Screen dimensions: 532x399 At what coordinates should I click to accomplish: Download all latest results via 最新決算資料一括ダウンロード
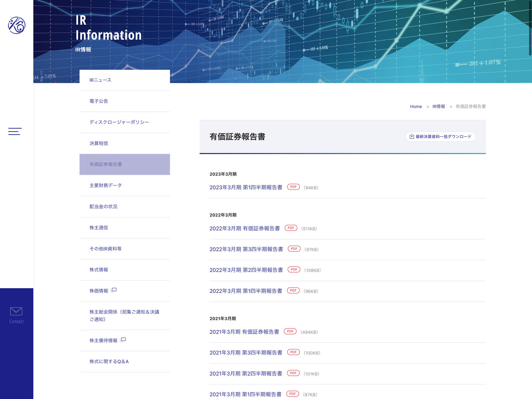[x=440, y=137]
